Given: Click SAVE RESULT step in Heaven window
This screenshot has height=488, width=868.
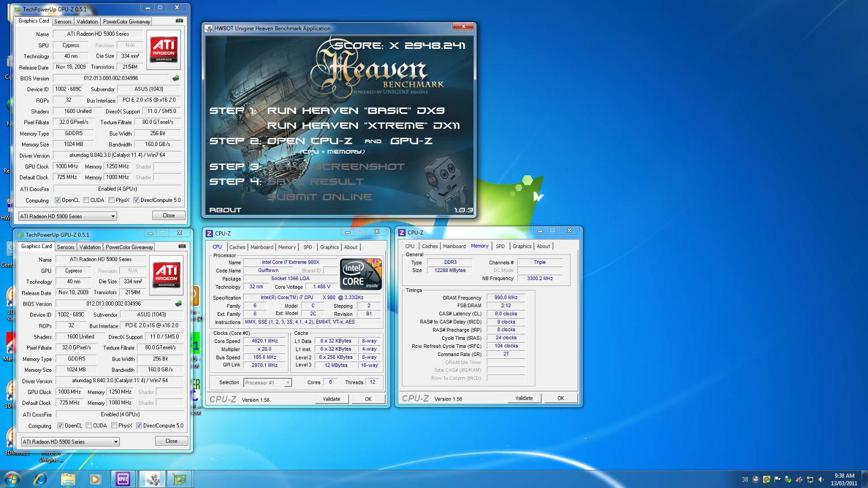Looking at the screenshot, I should (x=316, y=181).
